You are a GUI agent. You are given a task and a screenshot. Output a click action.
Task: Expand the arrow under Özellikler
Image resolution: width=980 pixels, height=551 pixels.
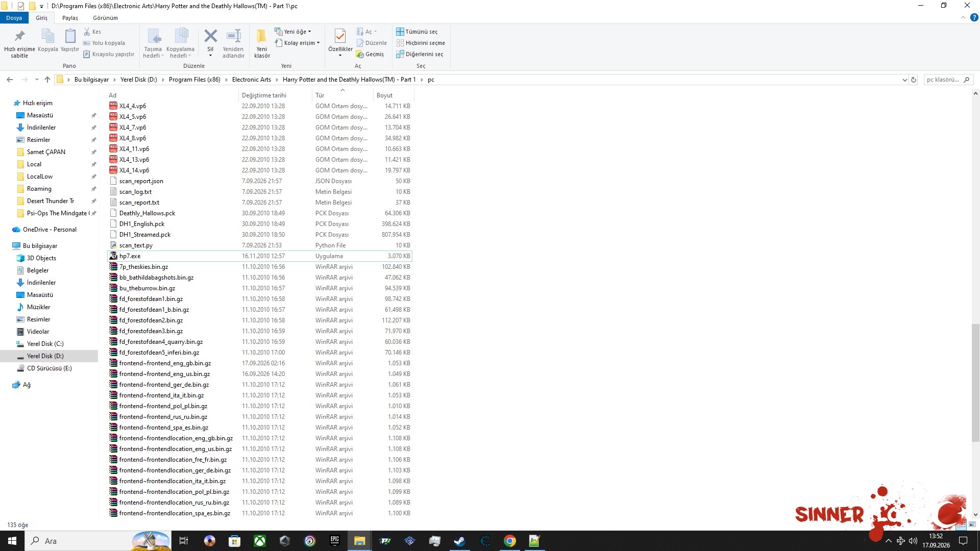pyautogui.click(x=340, y=56)
